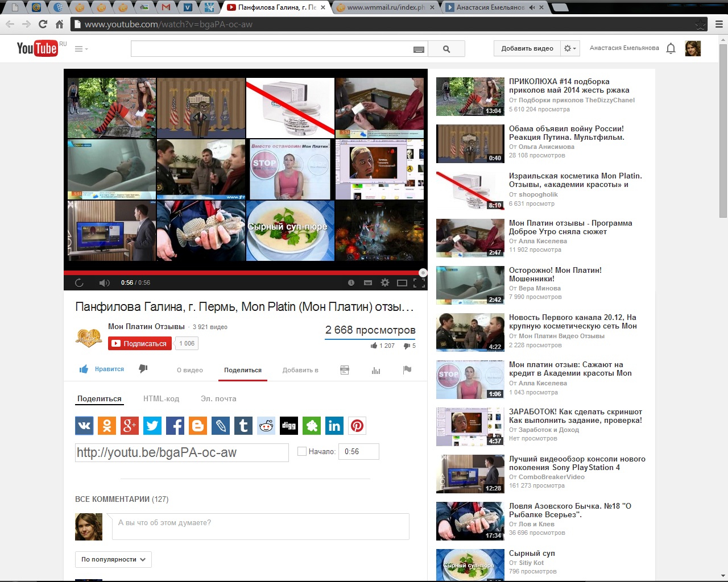Image resolution: width=728 pixels, height=582 pixels.
Task: Open the Добавить в tab
Action: 300,370
